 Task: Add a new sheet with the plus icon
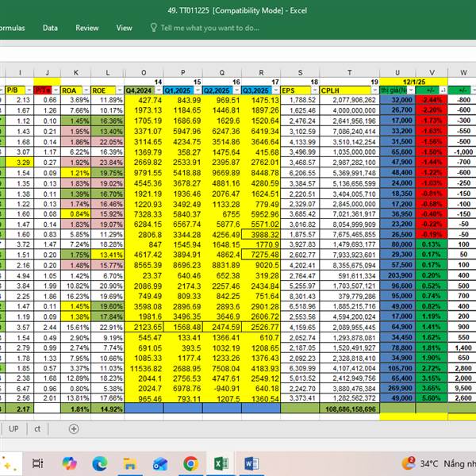[74, 429]
